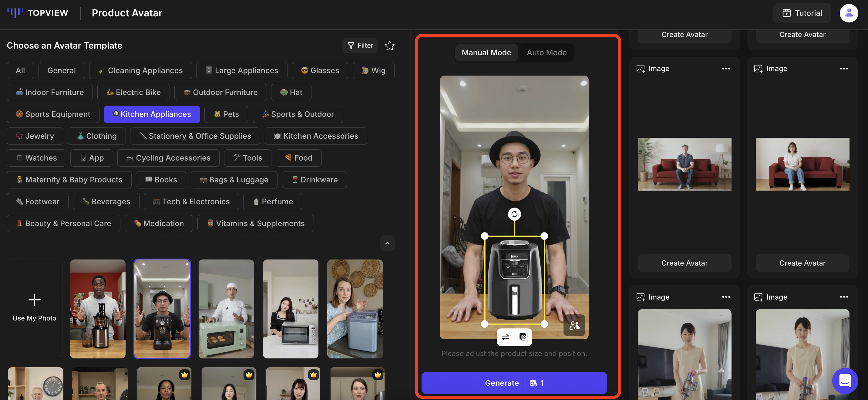Select the All category tab
This screenshot has height=400, width=868.
point(20,70)
